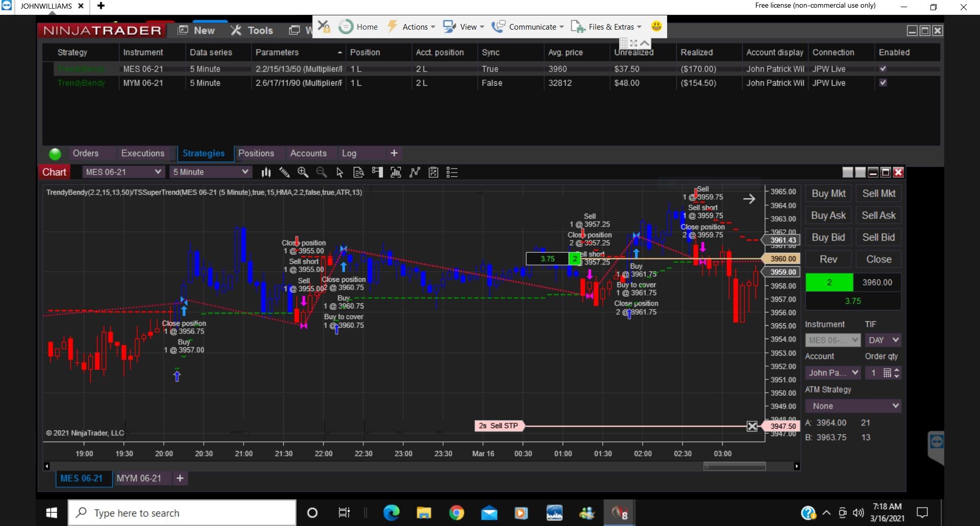Select the drawing tools pencil icon
The image size is (980, 526).
pyautogui.click(x=284, y=173)
